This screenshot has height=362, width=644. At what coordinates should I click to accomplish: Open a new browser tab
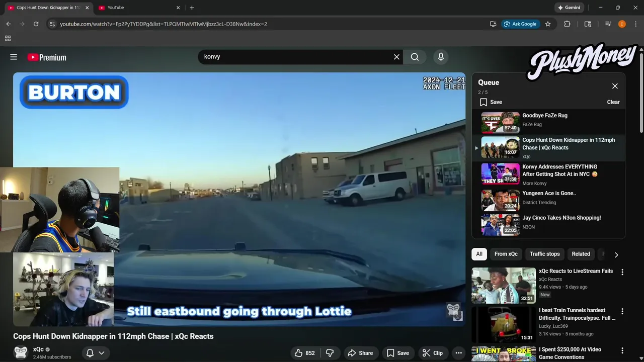(192, 8)
